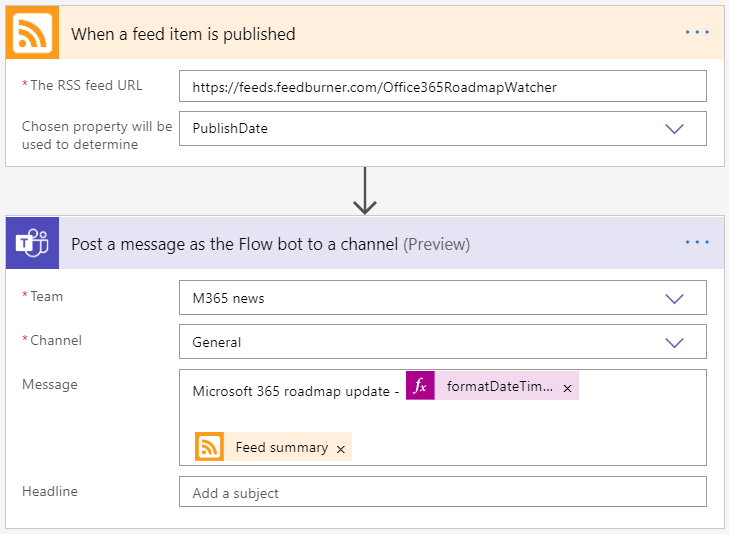Click the 'Microsoft 365 roadmap update' message text
This screenshot has height=534, width=729.
(x=295, y=391)
